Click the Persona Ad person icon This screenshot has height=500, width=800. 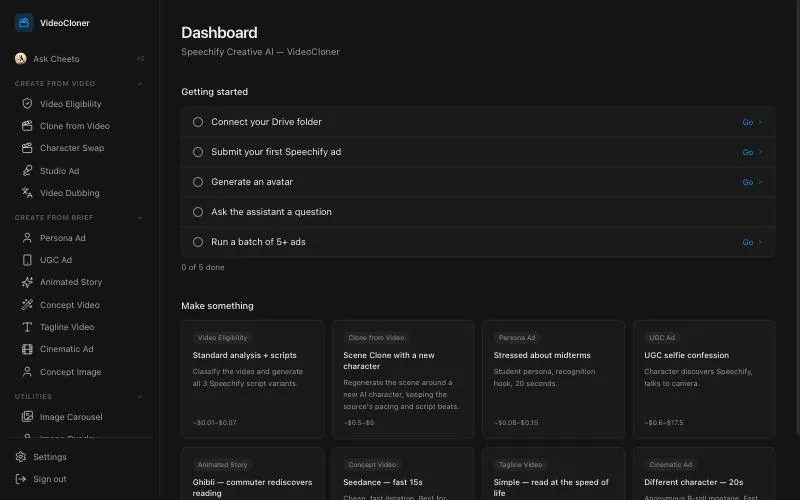(x=27, y=238)
